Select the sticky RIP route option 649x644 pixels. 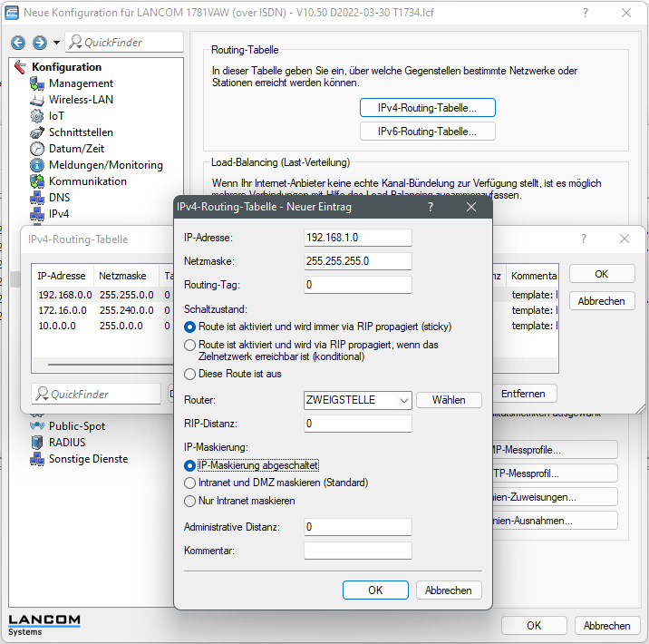coord(189,327)
